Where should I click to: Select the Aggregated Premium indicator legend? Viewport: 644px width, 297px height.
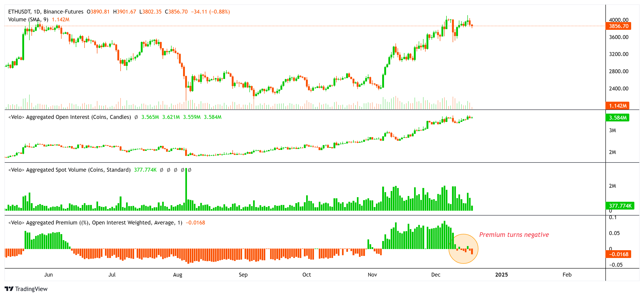click(x=95, y=223)
